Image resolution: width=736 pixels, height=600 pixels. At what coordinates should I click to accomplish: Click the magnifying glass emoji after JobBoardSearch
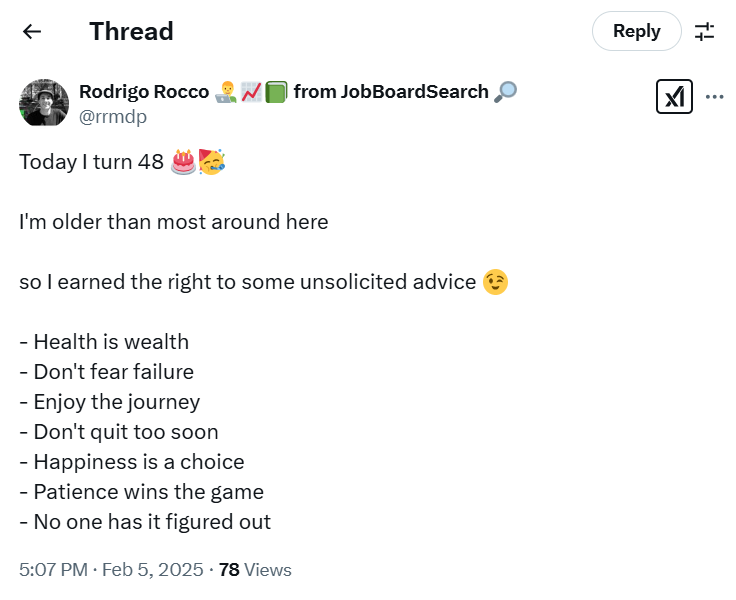point(506,92)
